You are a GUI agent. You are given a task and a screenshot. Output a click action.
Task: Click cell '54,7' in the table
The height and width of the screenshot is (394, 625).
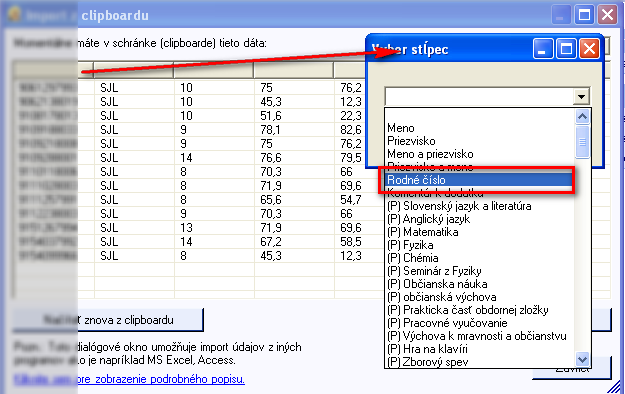pos(351,200)
